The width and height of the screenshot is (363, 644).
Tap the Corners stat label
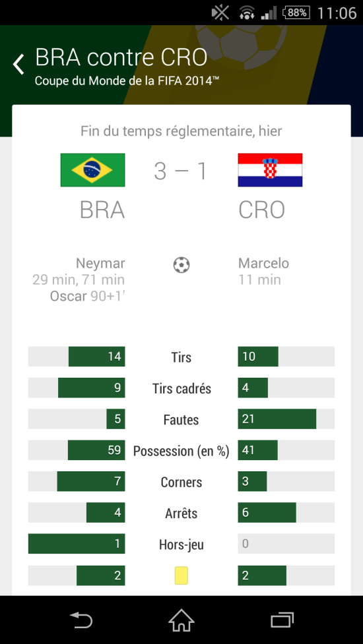(181, 482)
